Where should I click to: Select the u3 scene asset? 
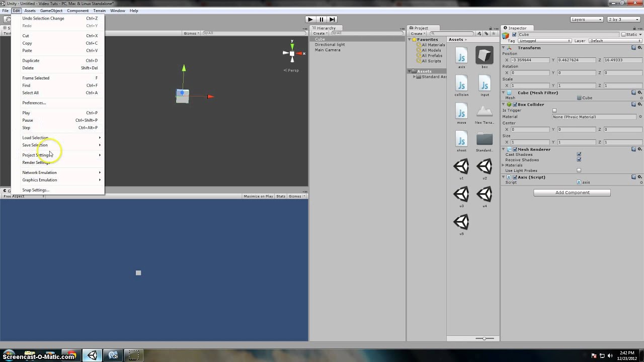pos(461,194)
